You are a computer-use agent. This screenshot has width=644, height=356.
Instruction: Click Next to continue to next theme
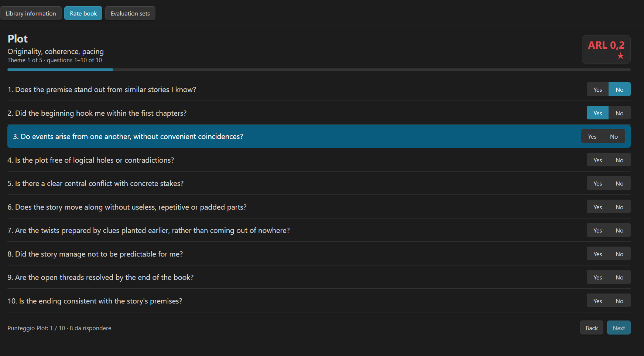click(619, 328)
